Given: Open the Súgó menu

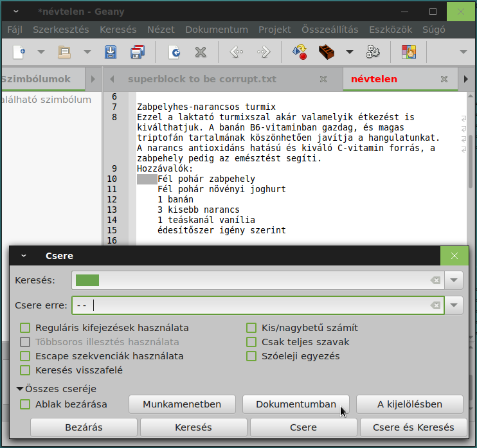Looking at the screenshot, I should [434, 30].
